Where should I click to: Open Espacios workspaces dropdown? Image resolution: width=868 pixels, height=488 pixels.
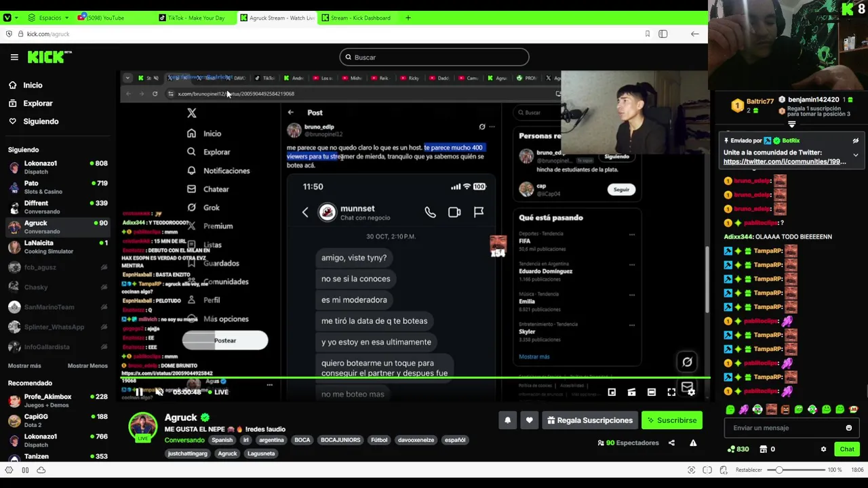[x=49, y=18]
